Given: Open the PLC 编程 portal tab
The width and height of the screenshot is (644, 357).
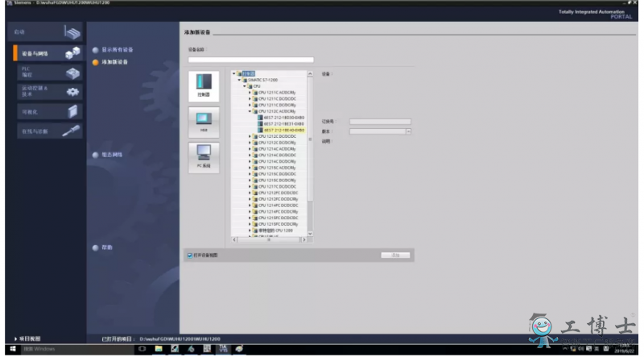Looking at the screenshot, I should pyautogui.click(x=50, y=72).
